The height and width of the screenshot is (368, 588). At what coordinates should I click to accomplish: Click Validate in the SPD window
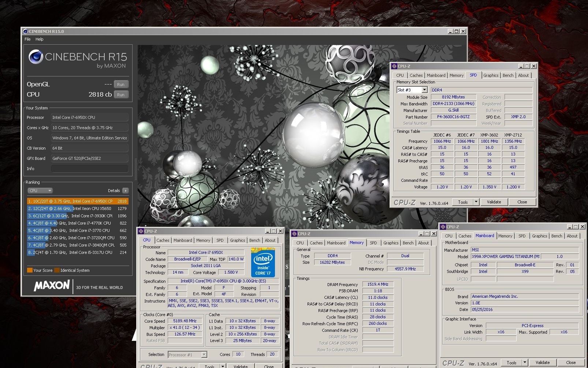[x=494, y=202]
